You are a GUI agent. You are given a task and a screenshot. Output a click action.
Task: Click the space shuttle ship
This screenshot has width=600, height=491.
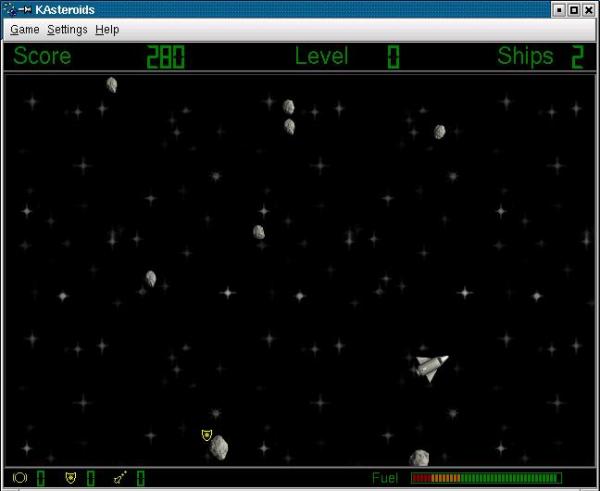(x=431, y=368)
